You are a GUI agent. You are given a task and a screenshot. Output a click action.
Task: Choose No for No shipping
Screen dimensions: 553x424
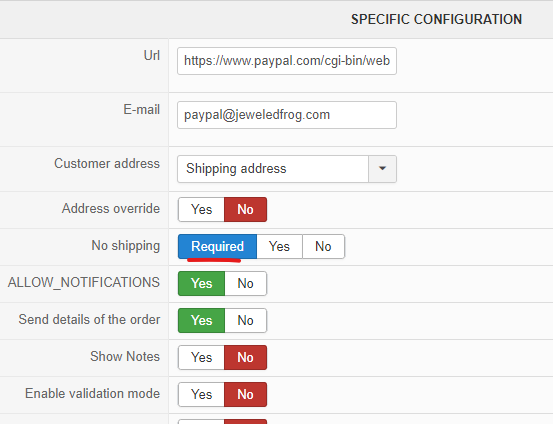[x=323, y=247]
